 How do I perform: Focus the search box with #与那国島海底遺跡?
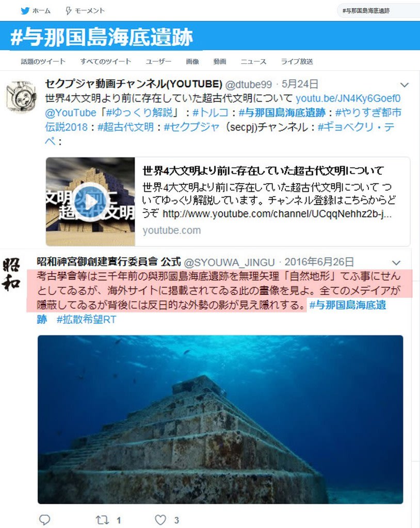tap(378, 11)
